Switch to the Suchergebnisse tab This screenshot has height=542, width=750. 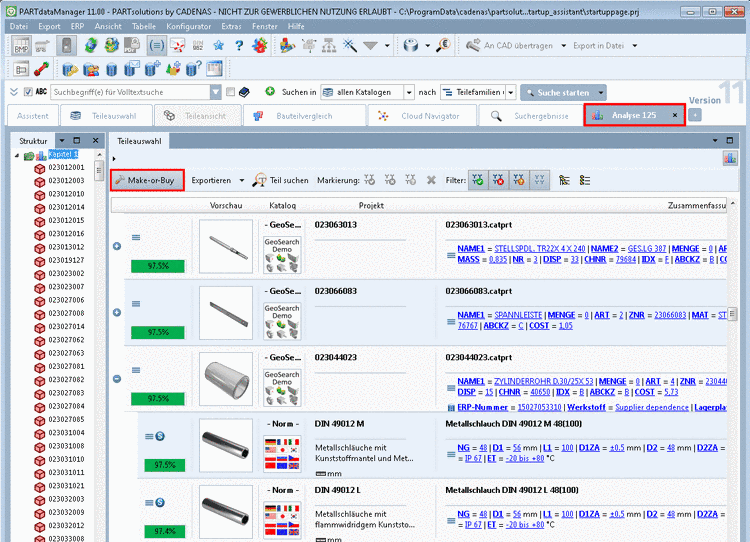[x=530, y=116]
